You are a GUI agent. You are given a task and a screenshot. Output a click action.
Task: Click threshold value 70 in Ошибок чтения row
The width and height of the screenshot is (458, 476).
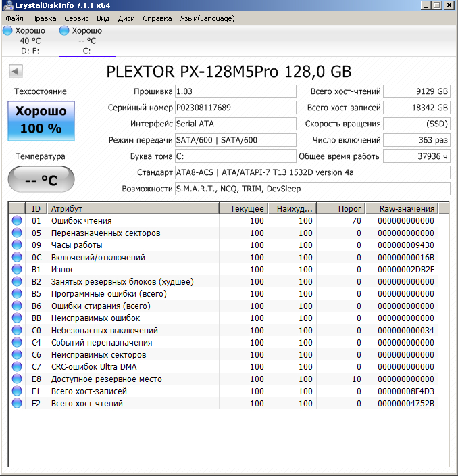pos(357,221)
